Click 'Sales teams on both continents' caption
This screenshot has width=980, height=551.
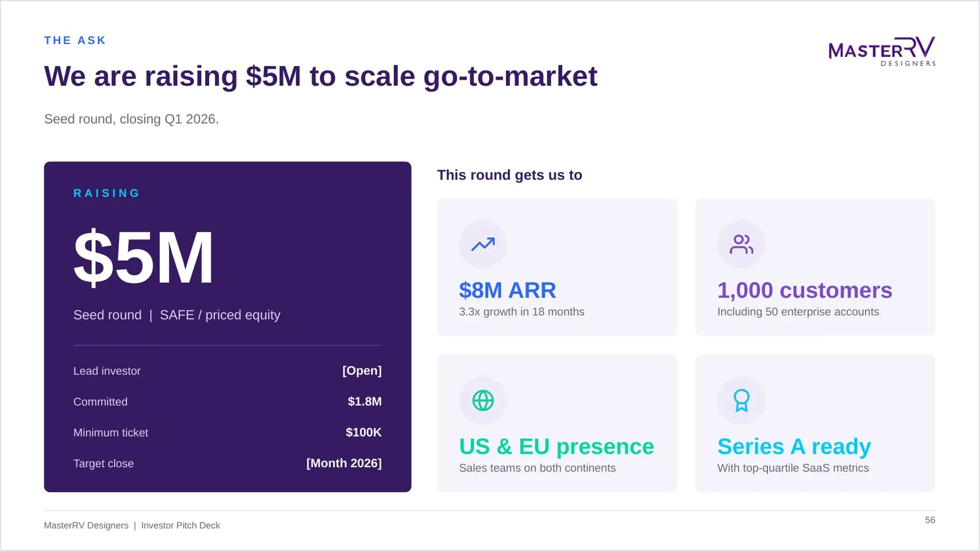pyautogui.click(x=537, y=468)
